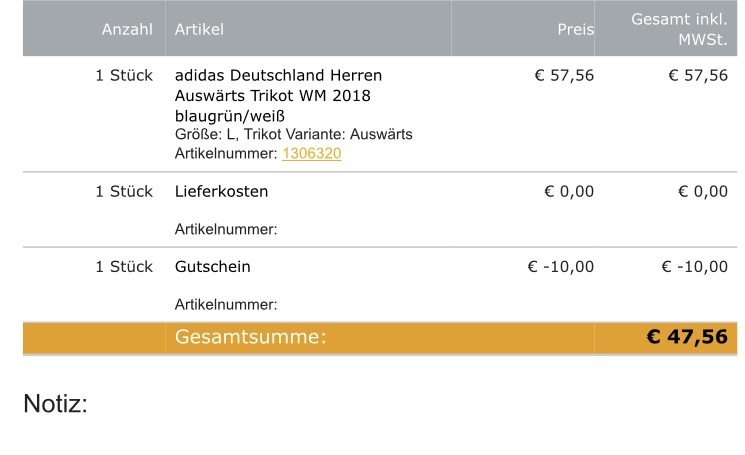Select the Gesamt inkl. MWSt. header
The width and height of the screenshot is (745, 455).
tap(679, 29)
